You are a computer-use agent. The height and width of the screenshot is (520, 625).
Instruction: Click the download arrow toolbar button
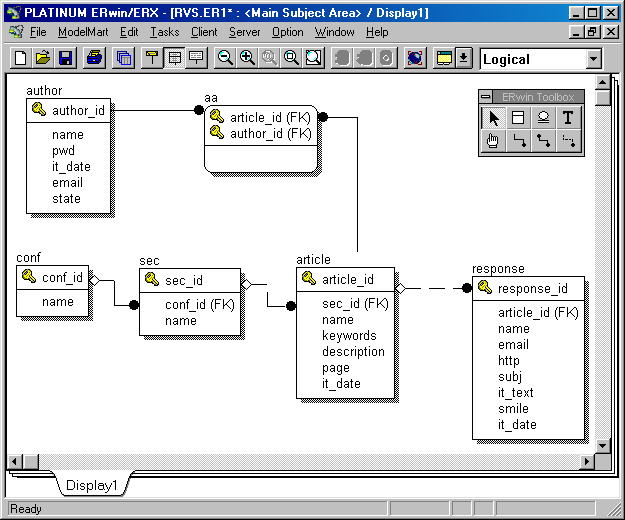click(x=464, y=58)
